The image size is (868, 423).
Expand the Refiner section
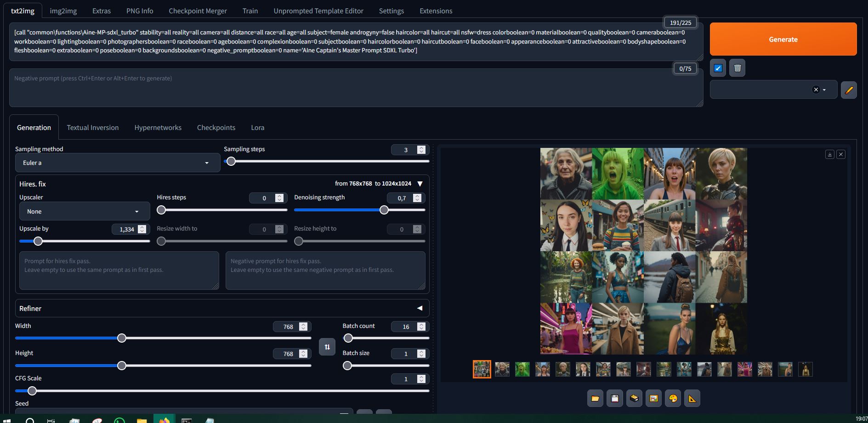coord(420,308)
